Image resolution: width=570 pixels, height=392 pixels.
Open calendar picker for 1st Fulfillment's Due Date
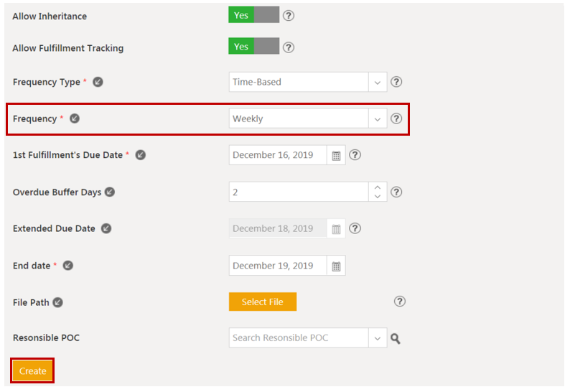pos(336,155)
